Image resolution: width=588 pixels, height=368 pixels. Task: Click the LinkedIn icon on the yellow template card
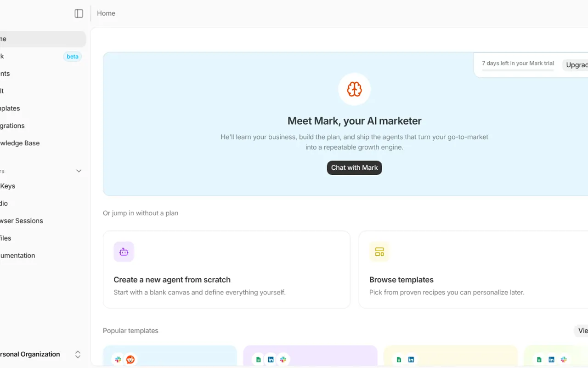411,360
